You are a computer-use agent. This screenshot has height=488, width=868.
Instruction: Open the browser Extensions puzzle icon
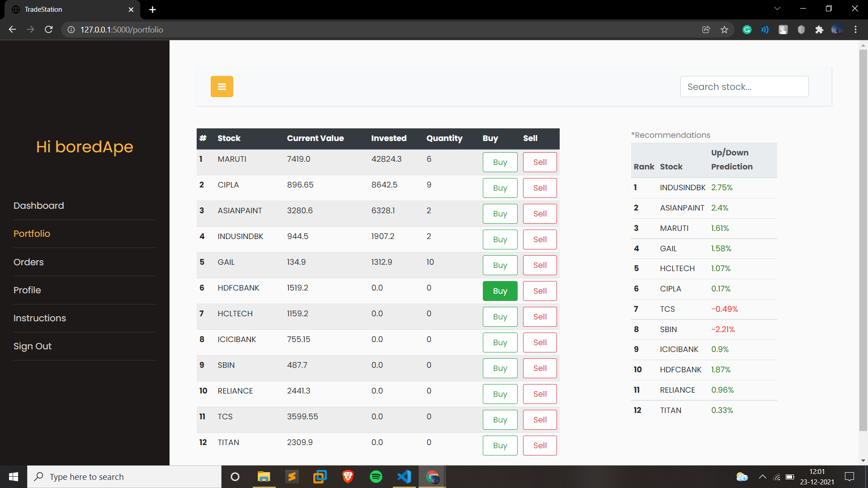click(x=819, y=30)
